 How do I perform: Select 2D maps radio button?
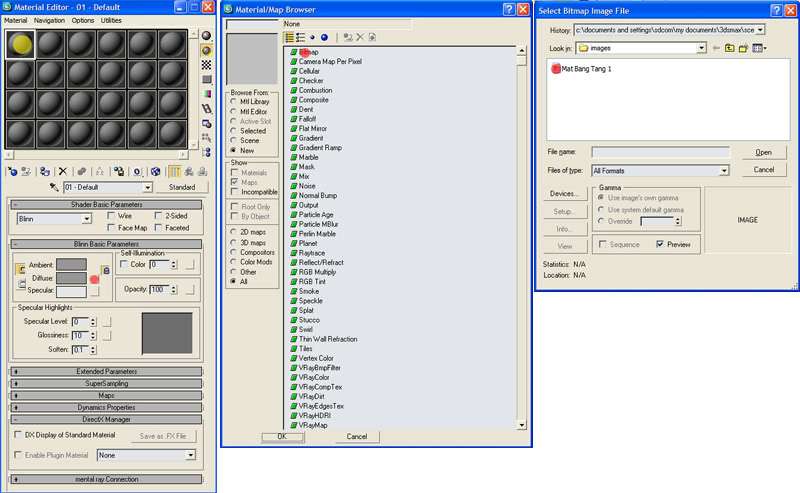click(233, 232)
